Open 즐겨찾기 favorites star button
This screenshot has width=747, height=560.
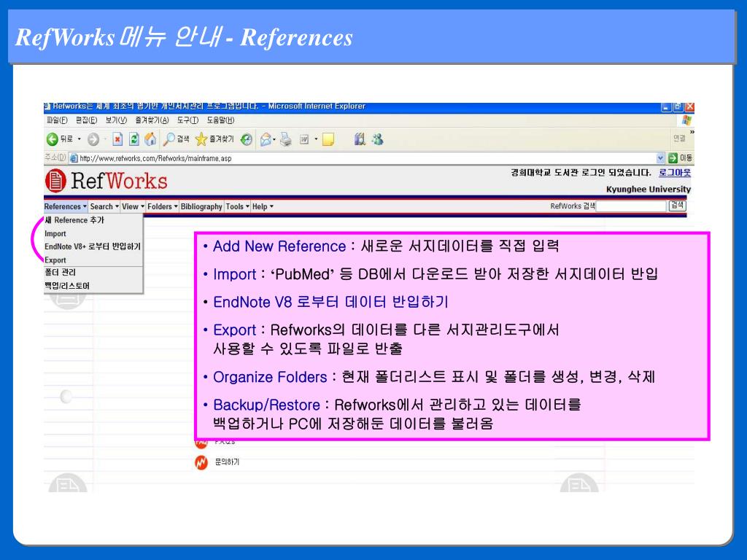pyautogui.click(x=215, y=139)
